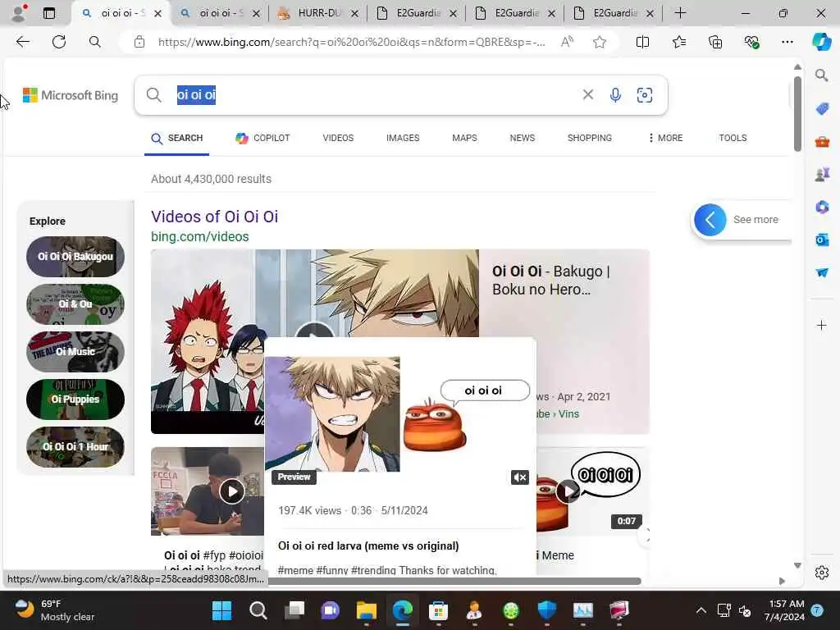Screen dimensions: 840x630
Task: Switch to the MAPS tab
Action: [x=464, y=138]
